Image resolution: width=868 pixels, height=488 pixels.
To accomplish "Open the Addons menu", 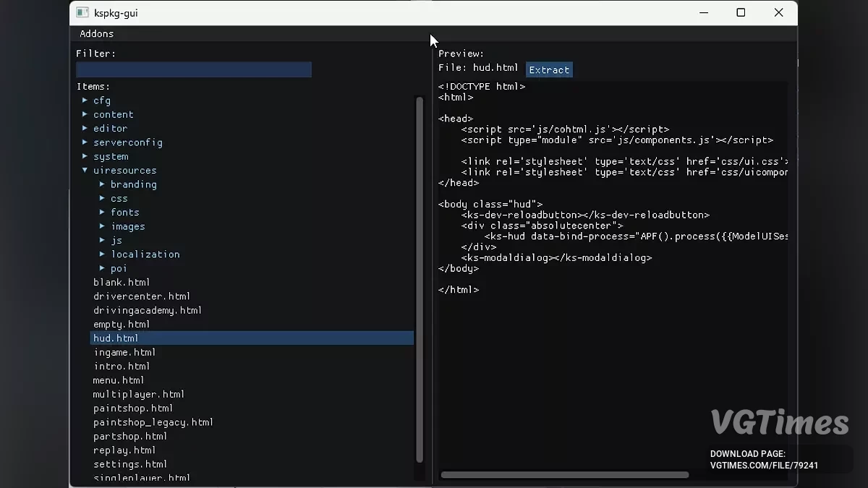I will click(x=96, y=34).
